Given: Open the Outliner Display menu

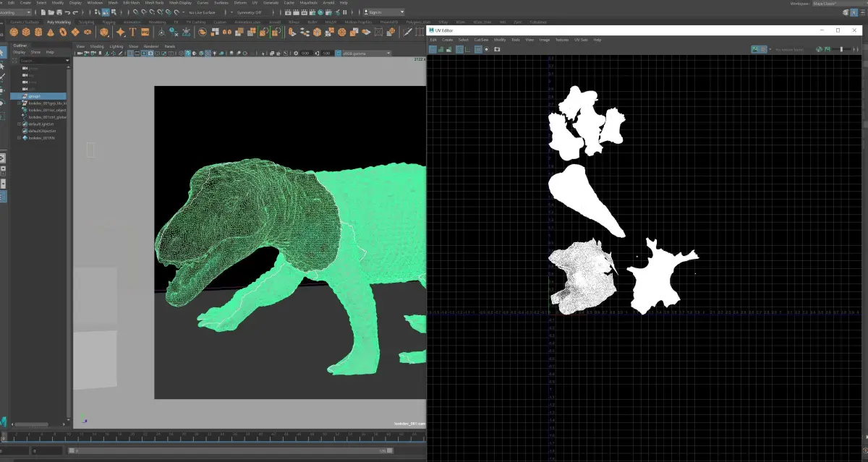Looking at the screenshot, I should coord(19,52).
